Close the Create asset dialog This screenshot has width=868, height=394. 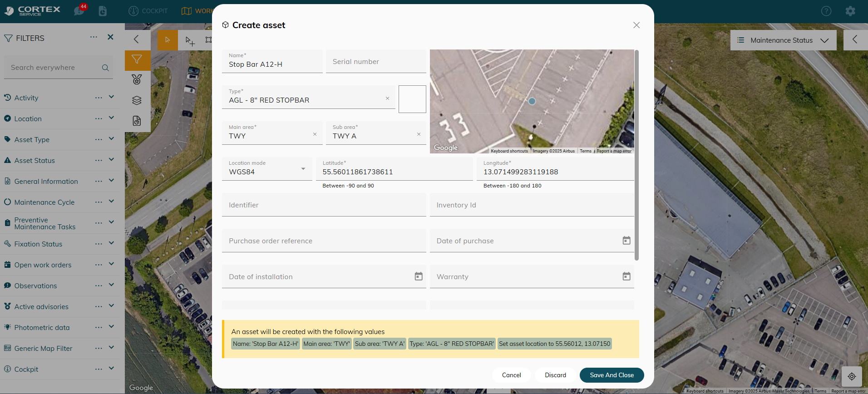[x=636, y=25]
